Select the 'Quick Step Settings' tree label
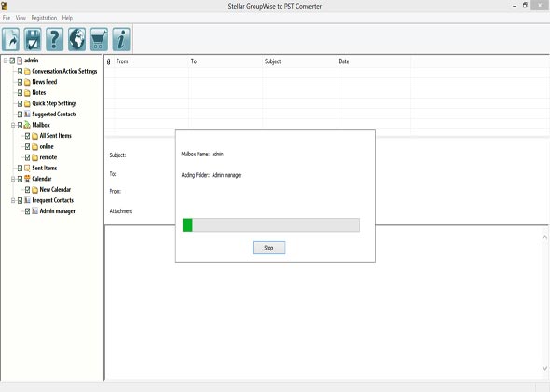 54,103
